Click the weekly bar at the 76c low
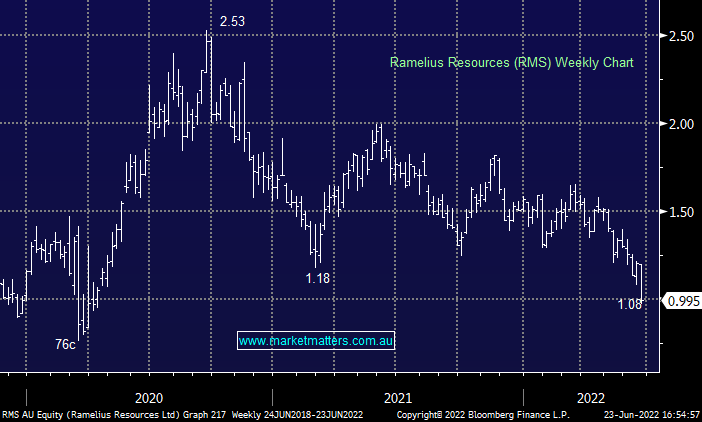The width and height of the screenshot is (702, 422). tap(82, 315)
